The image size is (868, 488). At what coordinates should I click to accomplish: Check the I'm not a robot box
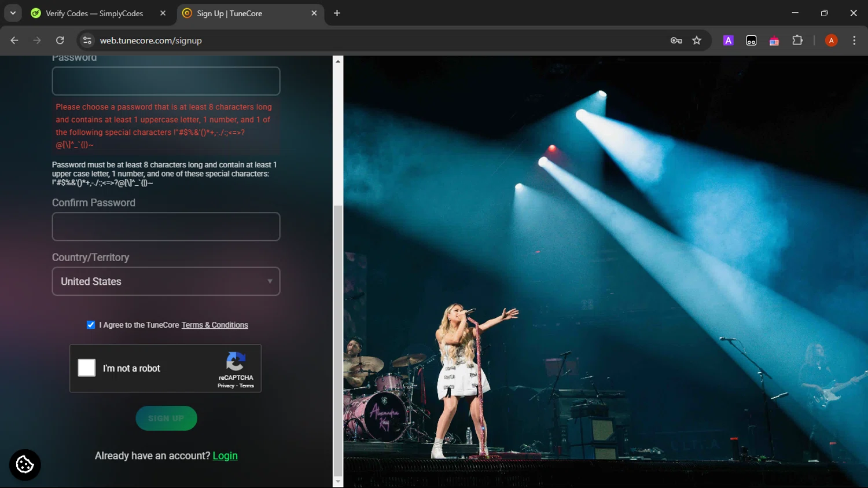[87, 368]
